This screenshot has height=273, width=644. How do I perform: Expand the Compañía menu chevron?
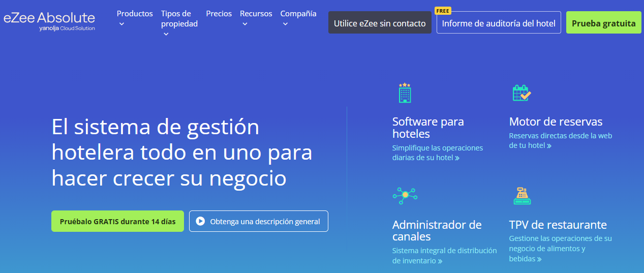(285, 24)
